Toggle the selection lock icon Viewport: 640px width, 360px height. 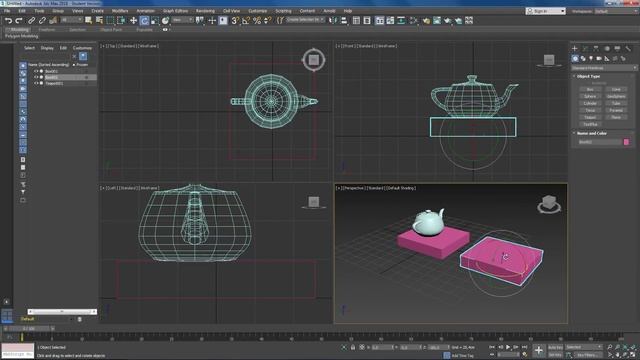click(x=353, y=347)
